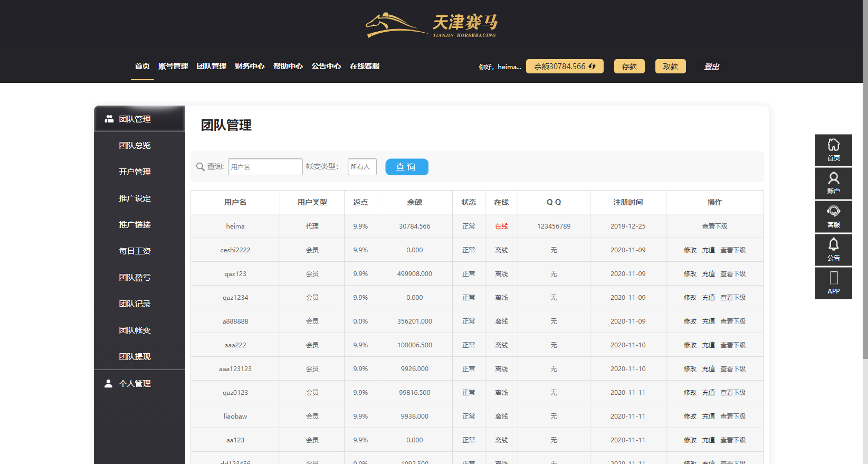Screen dimensions: 868x464
Task: Click the blue 查询 button
Action: pos(406,167)
